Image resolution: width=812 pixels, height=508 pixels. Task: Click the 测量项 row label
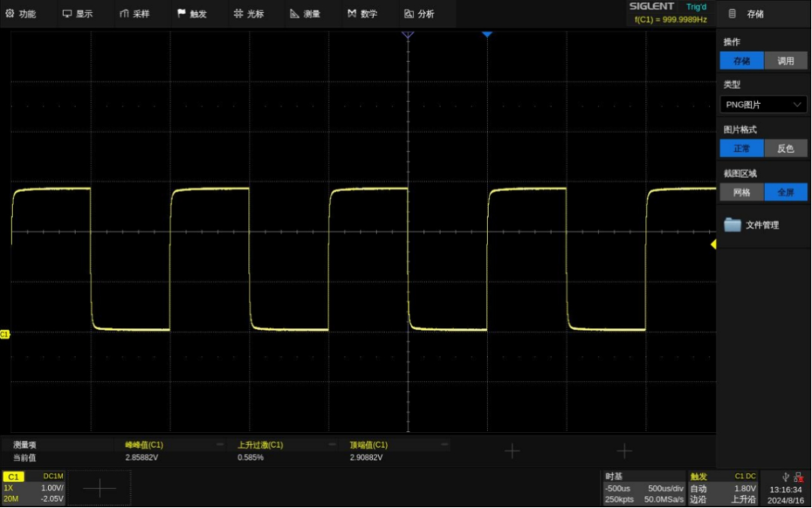coord(25,445)
